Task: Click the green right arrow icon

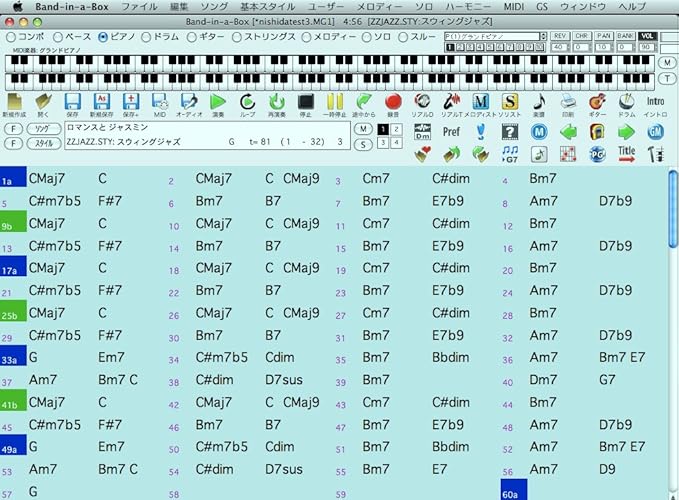Action: [x=626, y=132]
